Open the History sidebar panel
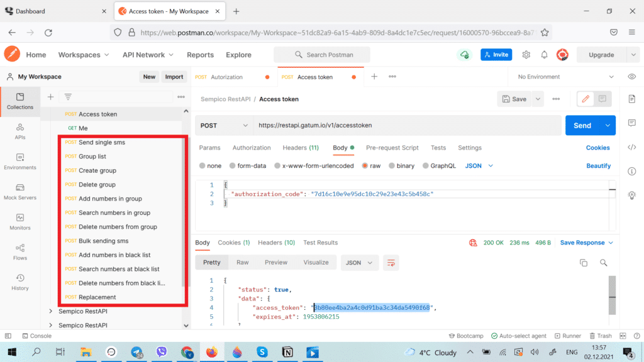 (x=19, y=282)
